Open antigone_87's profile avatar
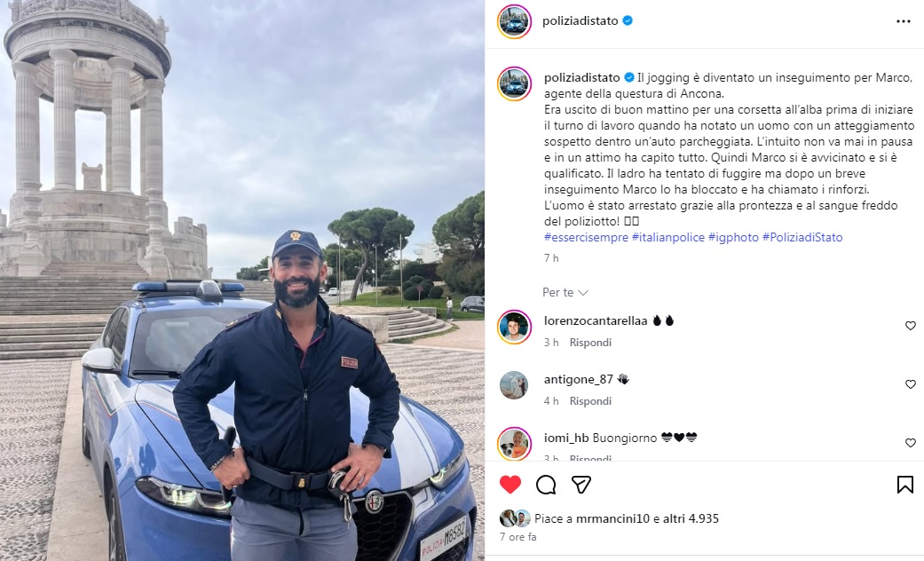 [x=514, y=385]
